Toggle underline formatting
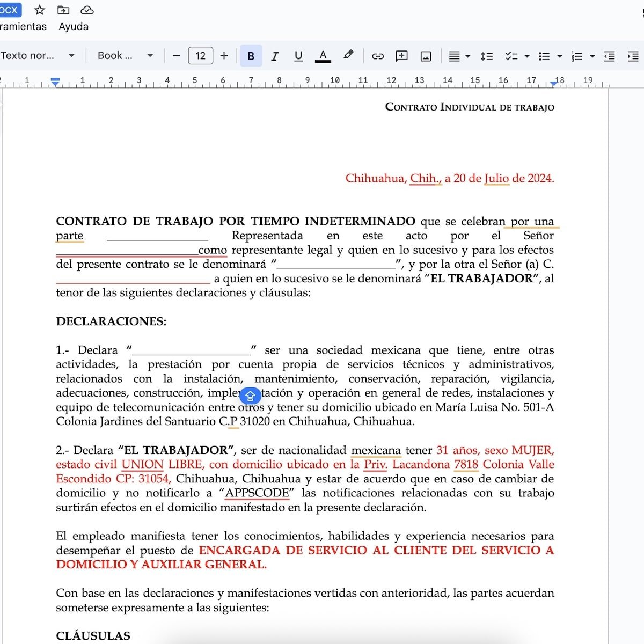 click(298, 55)
